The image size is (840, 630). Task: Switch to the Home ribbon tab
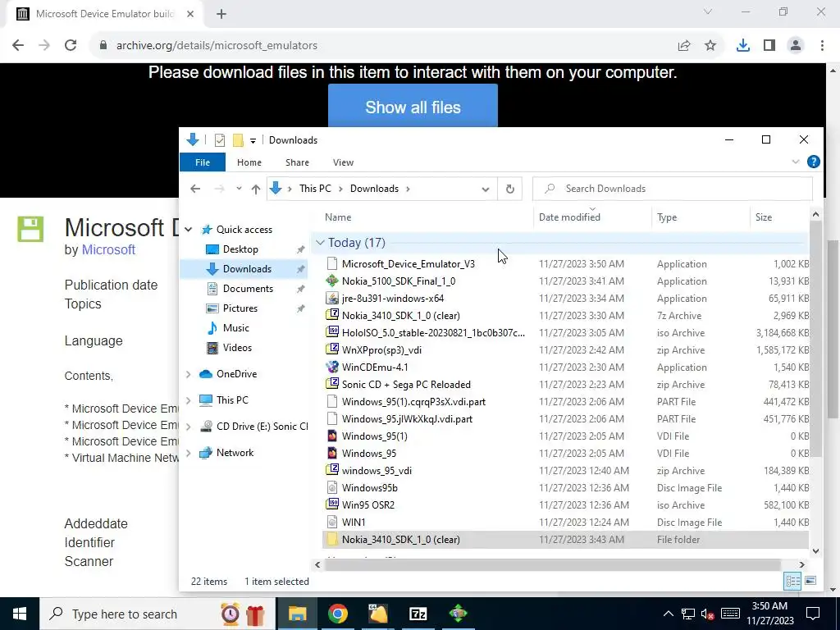249,162
